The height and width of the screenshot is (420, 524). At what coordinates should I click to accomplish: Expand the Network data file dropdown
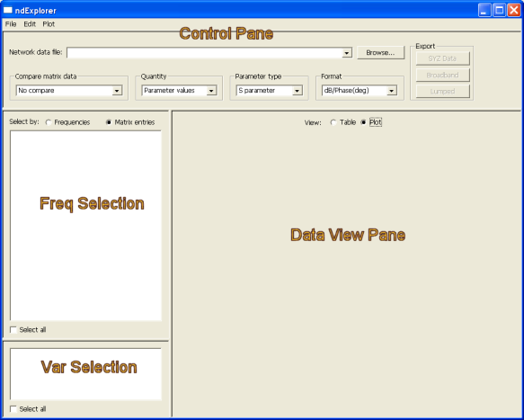(347, 53)
